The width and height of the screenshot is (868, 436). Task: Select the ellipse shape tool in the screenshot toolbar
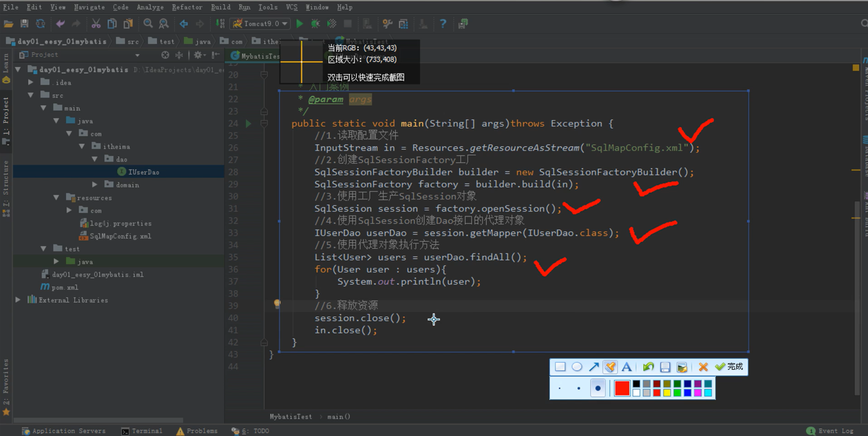click(577, 367)
